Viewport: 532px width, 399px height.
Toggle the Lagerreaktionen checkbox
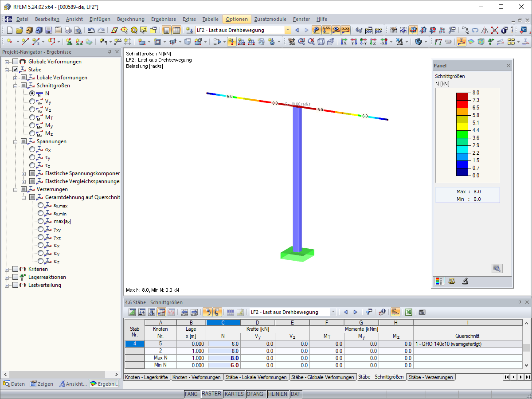16,277
